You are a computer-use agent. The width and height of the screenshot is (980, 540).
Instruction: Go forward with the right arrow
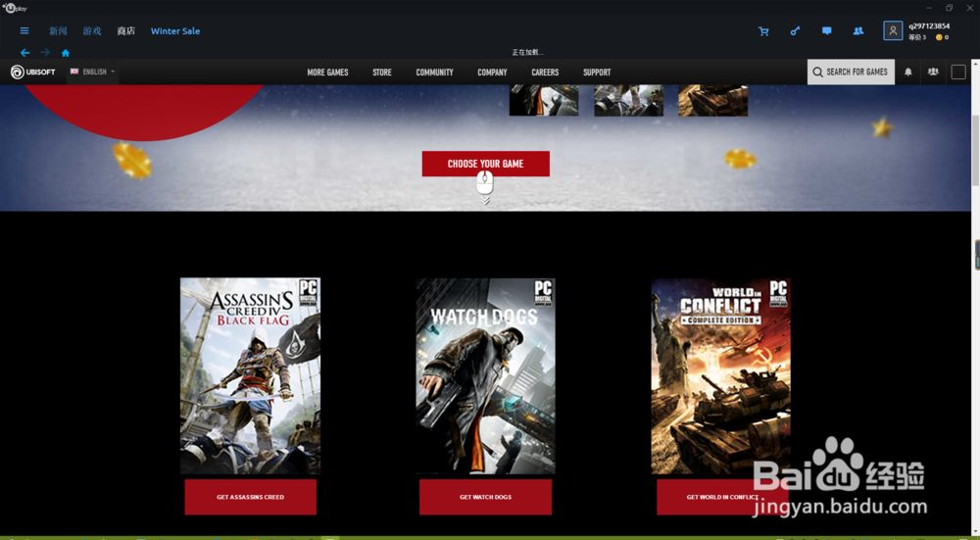45,53
